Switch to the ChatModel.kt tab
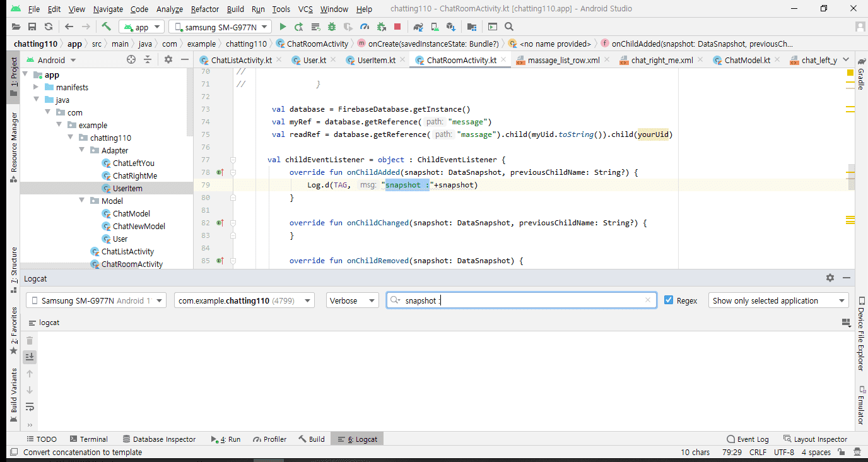This screenshot has width=868, height=462. click(747, 60)
